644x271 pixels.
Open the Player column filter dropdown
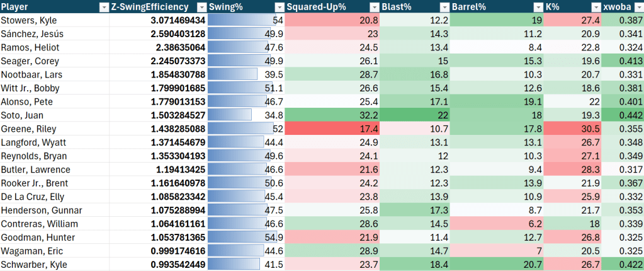[104, 7]
